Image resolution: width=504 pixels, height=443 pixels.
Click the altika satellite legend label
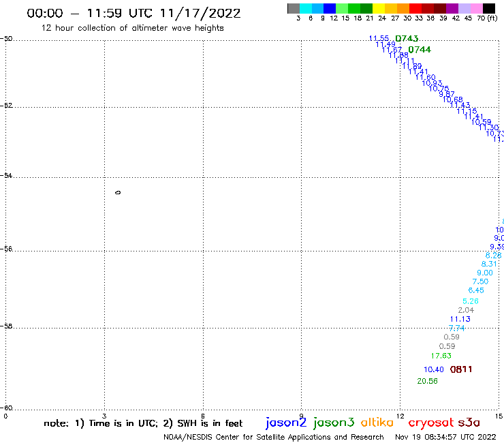click(377, 423)
